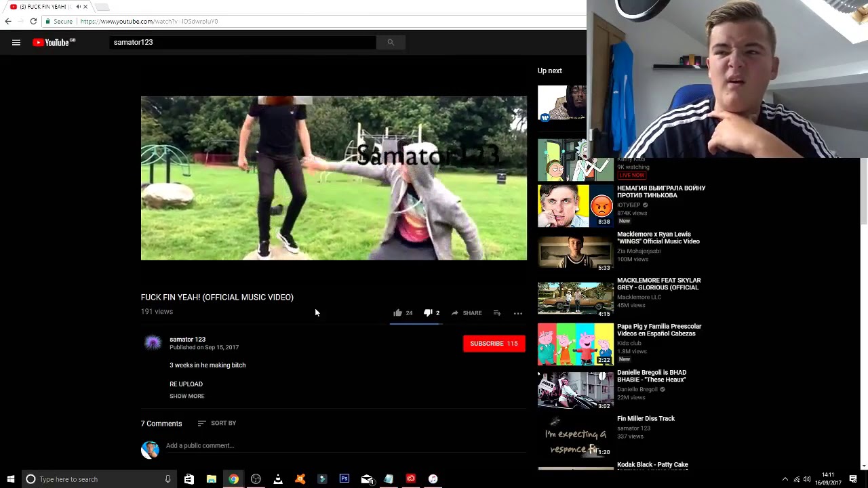
Task: Open the comments SORT BY dropdown
Action: point(217,423)
